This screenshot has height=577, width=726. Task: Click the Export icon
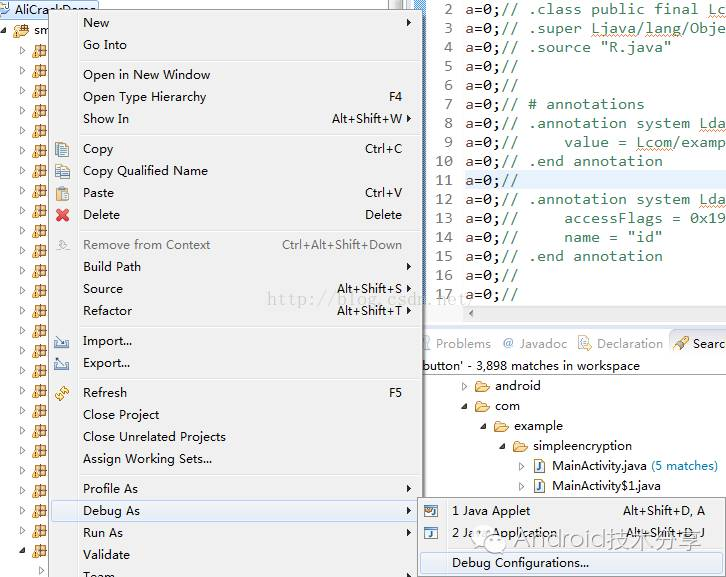coord(62,364)
